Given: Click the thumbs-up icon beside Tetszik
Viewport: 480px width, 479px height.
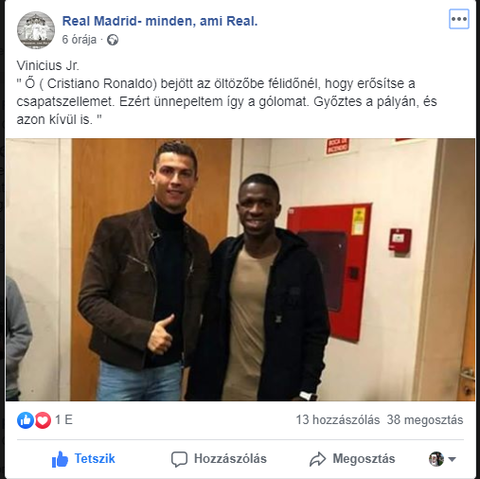Looking at the screenshot, I should click(x=60, y=459).
